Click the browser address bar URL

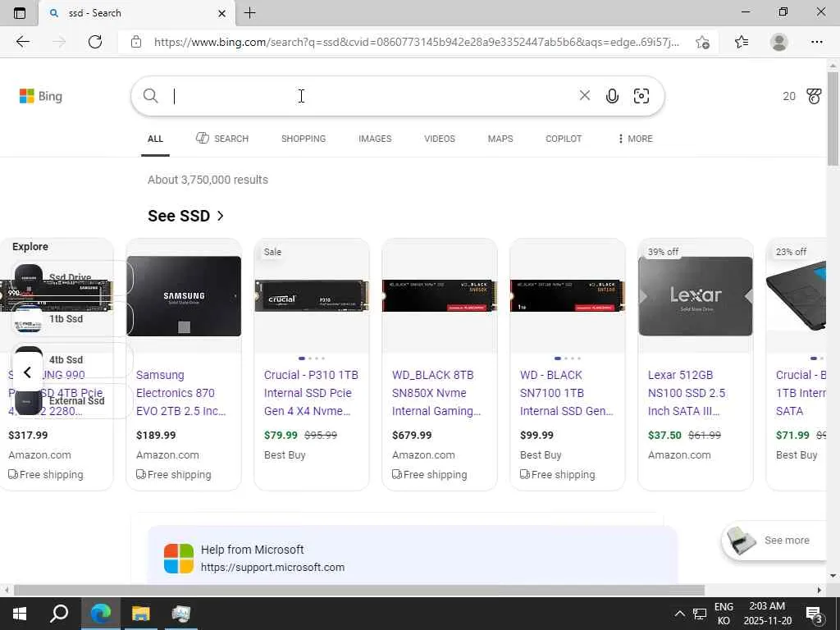click(x=416, y=42)
